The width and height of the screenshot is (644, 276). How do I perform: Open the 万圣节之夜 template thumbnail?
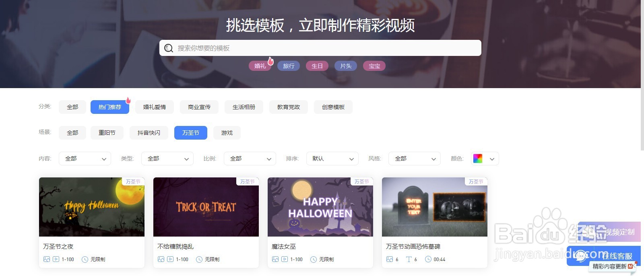pyautogui.click(x=92, y=207)
